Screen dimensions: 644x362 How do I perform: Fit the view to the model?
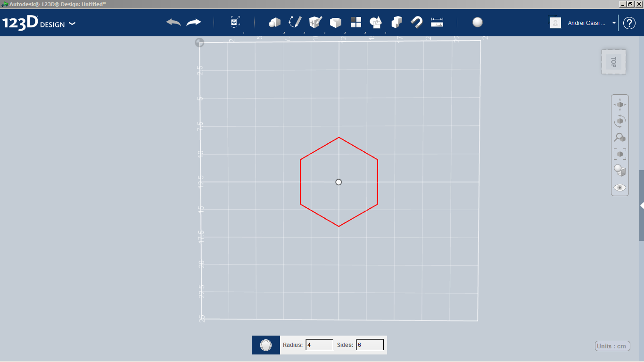pyautogui.click(x=620, y=154)
